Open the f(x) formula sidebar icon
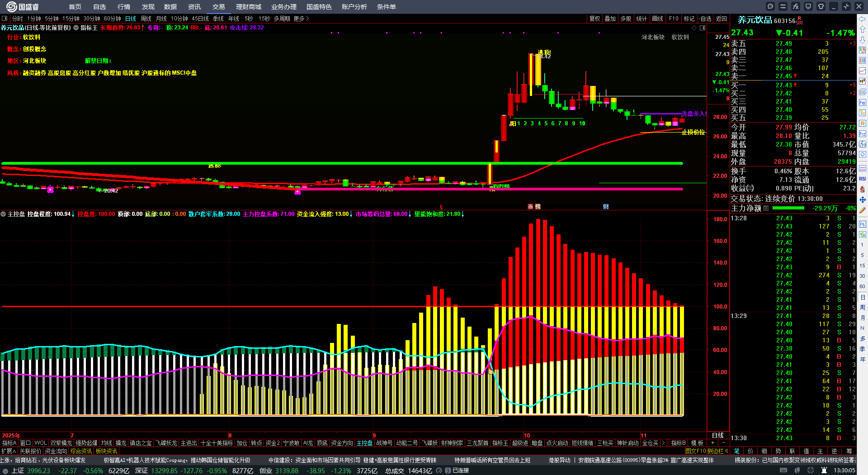Image resolution: width=868 pixels, height=475 pixels. 863,144
